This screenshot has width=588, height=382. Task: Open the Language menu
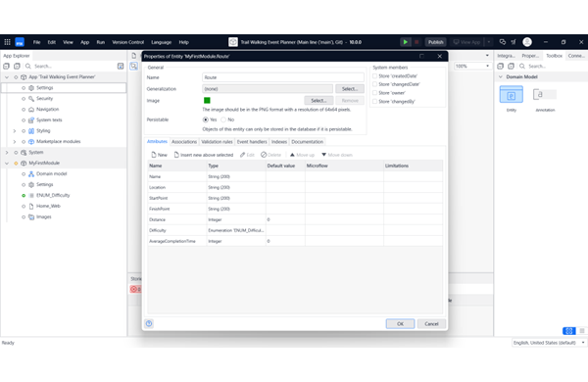[x=162, y=42]
